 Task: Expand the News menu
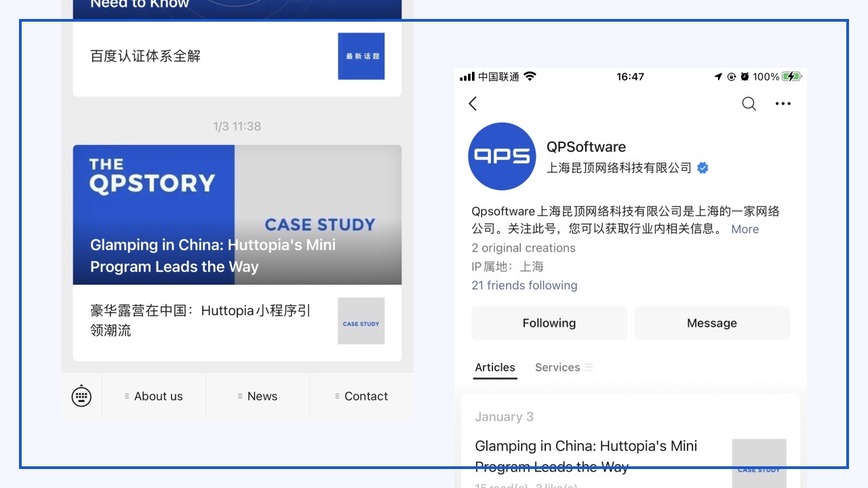[258, 396]
